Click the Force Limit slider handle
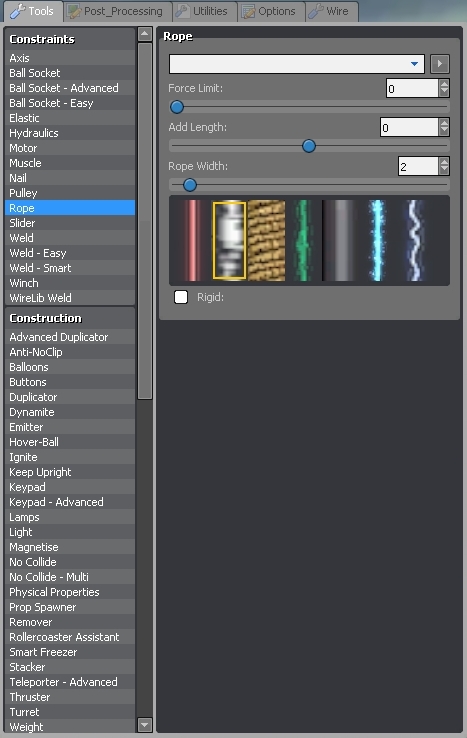The image size is (467, 738). coord(177,107)
